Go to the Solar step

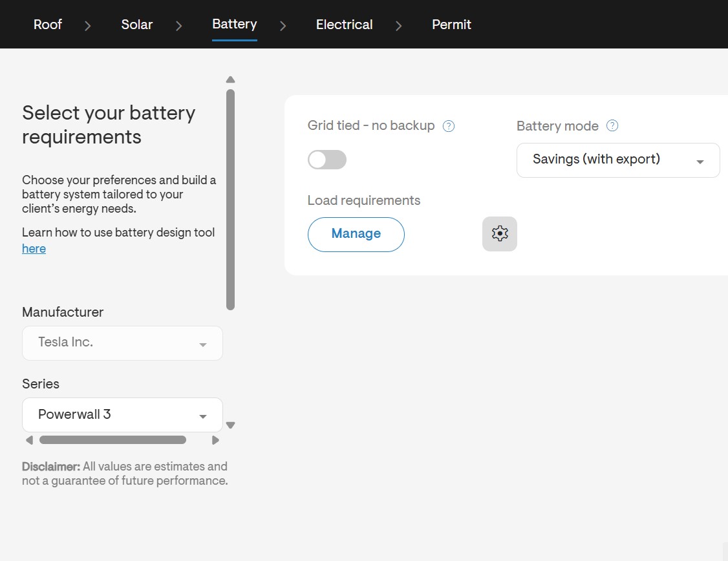tap(137, 25)
